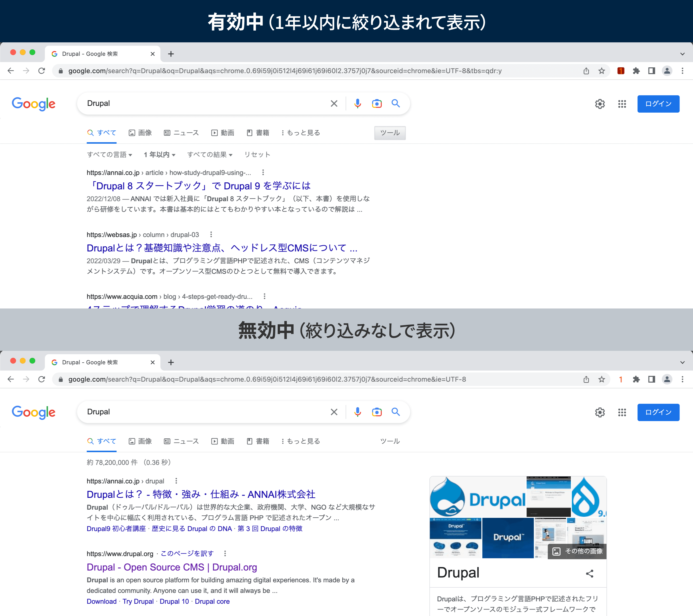Viewport: 693px width, 616px height.
Task: Expand もっと見る in top window search tabs
Action: pyautogui.click(x=300, y=133)
